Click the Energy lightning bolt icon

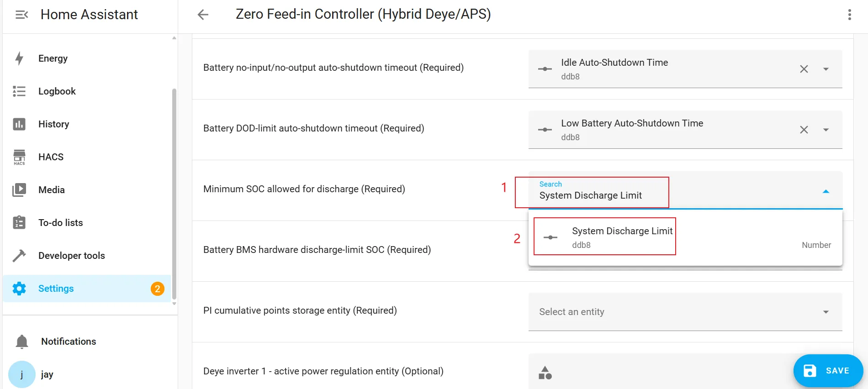[x=19, y=58]
